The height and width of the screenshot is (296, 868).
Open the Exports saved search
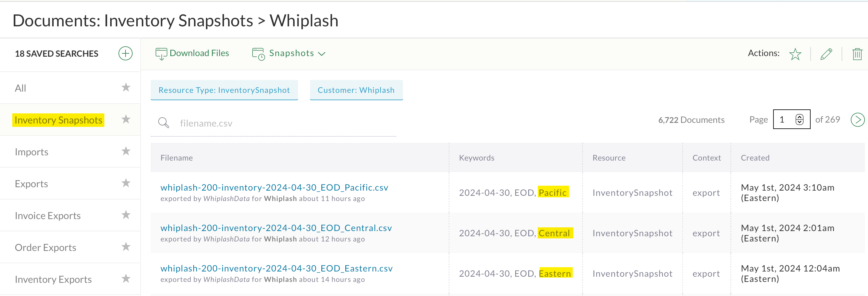[70, 184]
